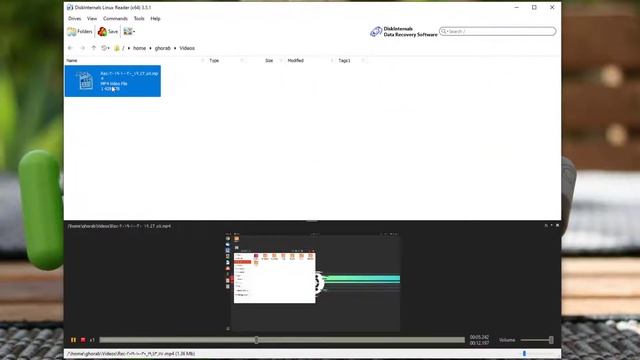Click the DiskInternals Linux Reader title bar icon
Image resolution: width=640 pixels, height=360 pixels.
coord(70,7)
